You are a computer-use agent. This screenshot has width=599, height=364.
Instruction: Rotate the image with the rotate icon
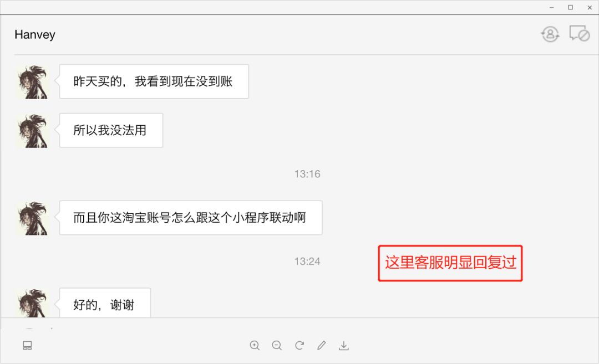(x=299, y=345)
